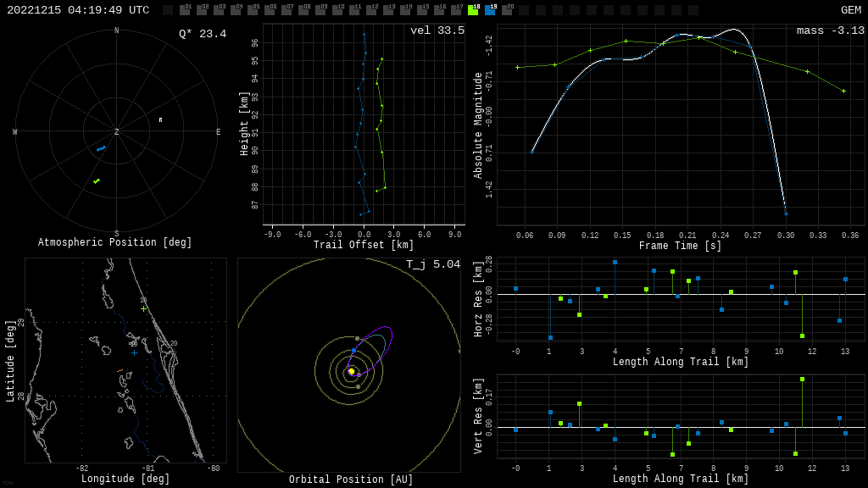Select the blue meteor track in polar plot

click(x=101, y=149)
